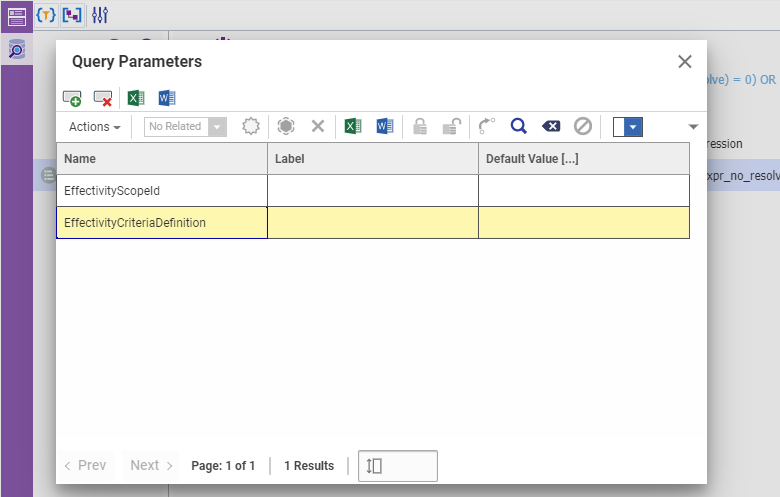
Task: Click the curly braces parameters icon
Action: (46, 15)
